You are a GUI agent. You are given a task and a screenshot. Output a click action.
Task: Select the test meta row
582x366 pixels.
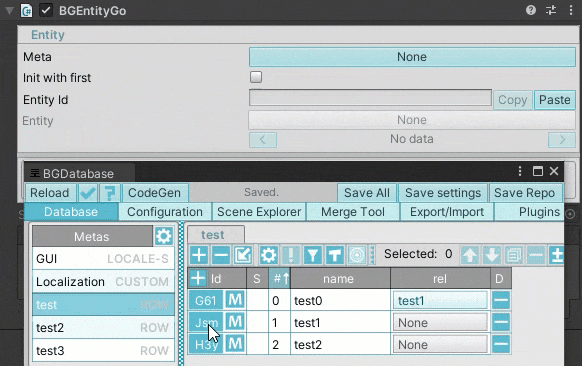[x=103, y=305]
